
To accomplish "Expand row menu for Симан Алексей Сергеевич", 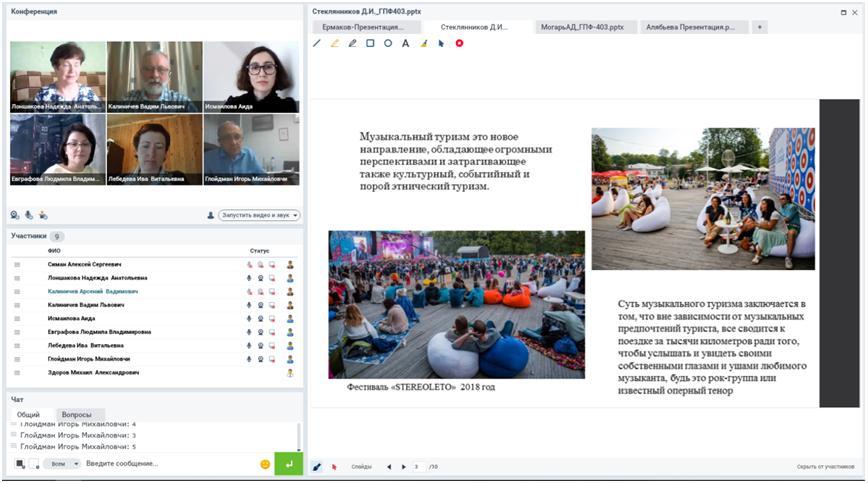I will 17,264.
